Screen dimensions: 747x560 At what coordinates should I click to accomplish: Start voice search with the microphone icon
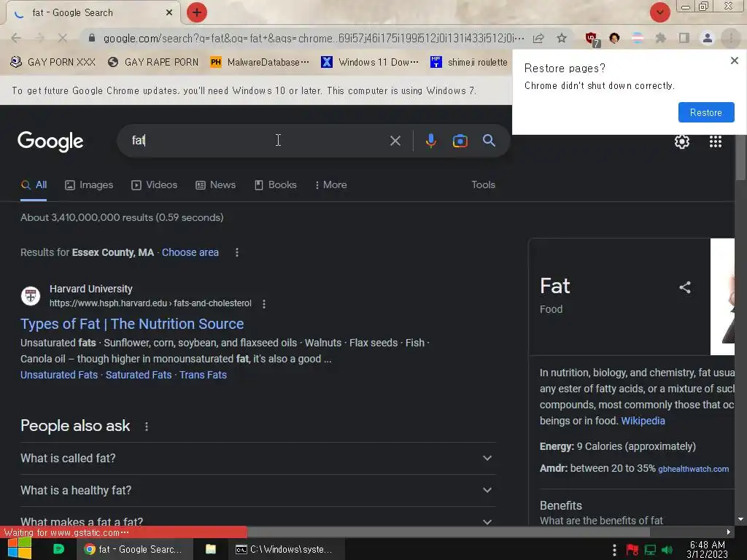click(x=430, y=141)
